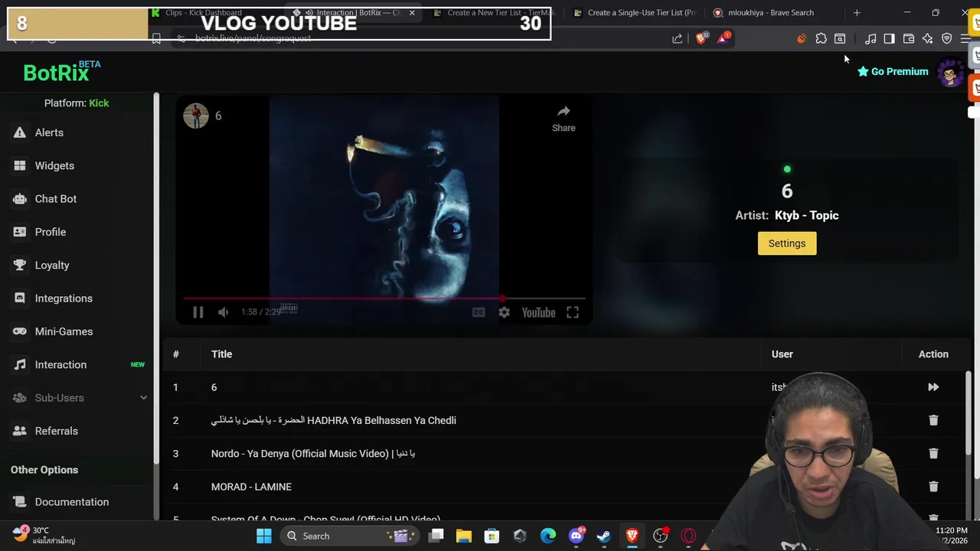The image size is (980, 551).
Task: Open Brave playlist music note icon
Action: coord(871,38)
